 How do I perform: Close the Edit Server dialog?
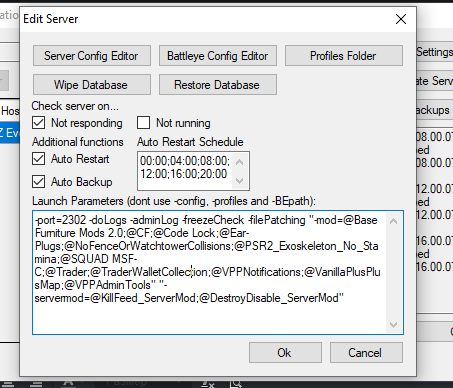point(401,19)
